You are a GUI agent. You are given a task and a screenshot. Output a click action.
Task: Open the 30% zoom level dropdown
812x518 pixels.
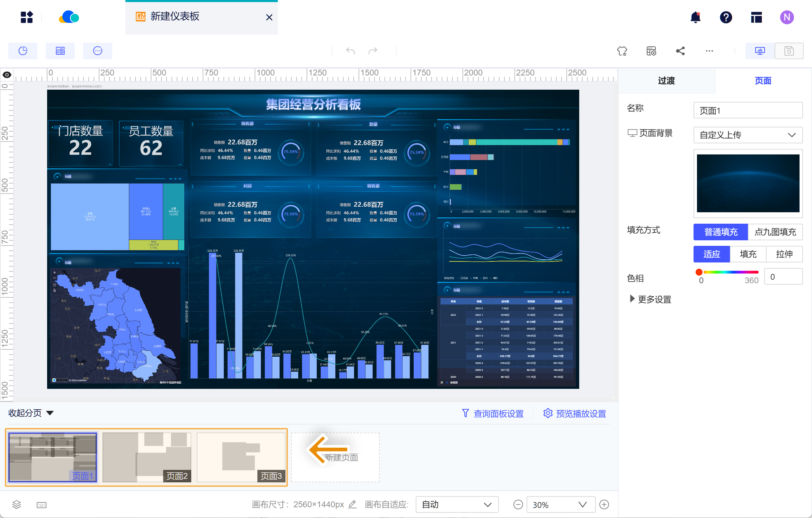click(x=561, y=504)
